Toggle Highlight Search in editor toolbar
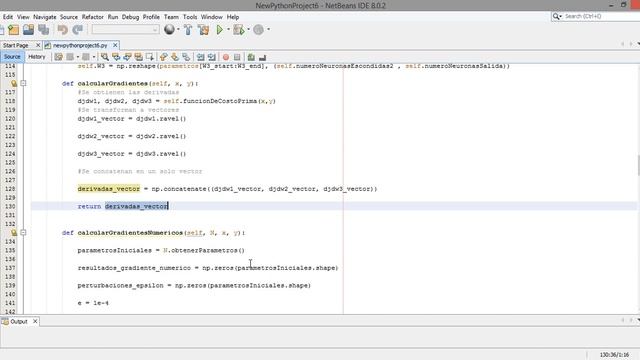This screenshot has width=640, height=360. pyautogui.click(x=139, y=57)
